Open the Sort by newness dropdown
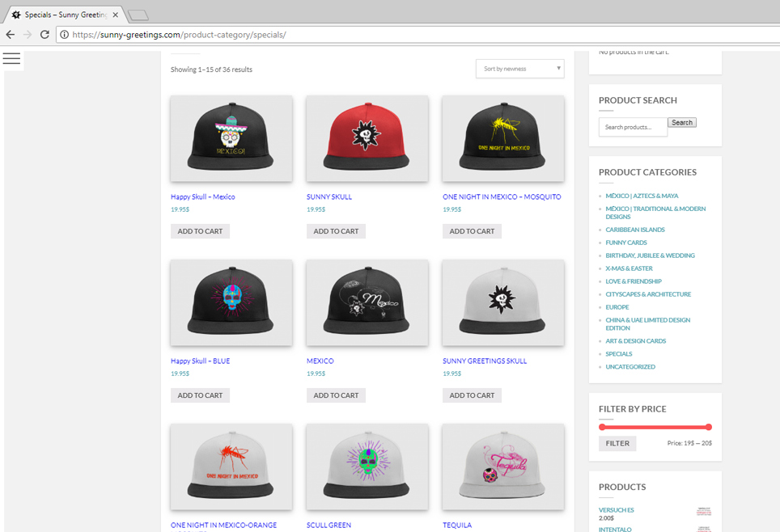Viewport: 780px width, 532px height. coord(519,69)
